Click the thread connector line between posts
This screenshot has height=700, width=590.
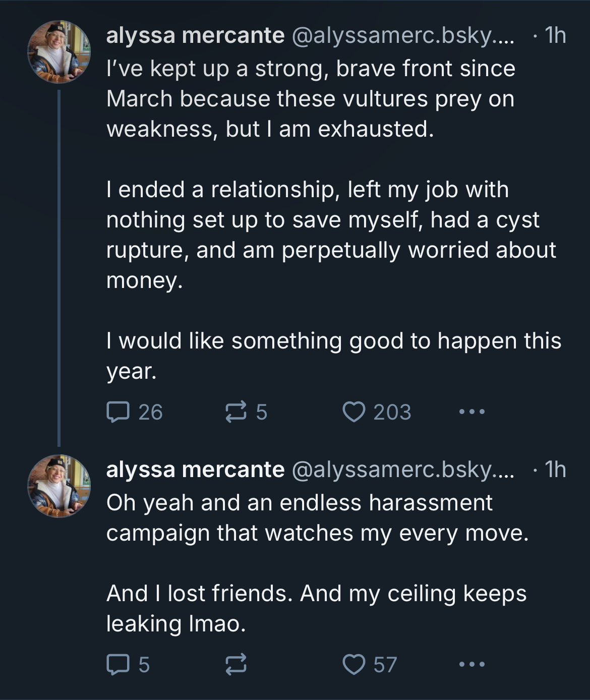[x=59, y=268]
